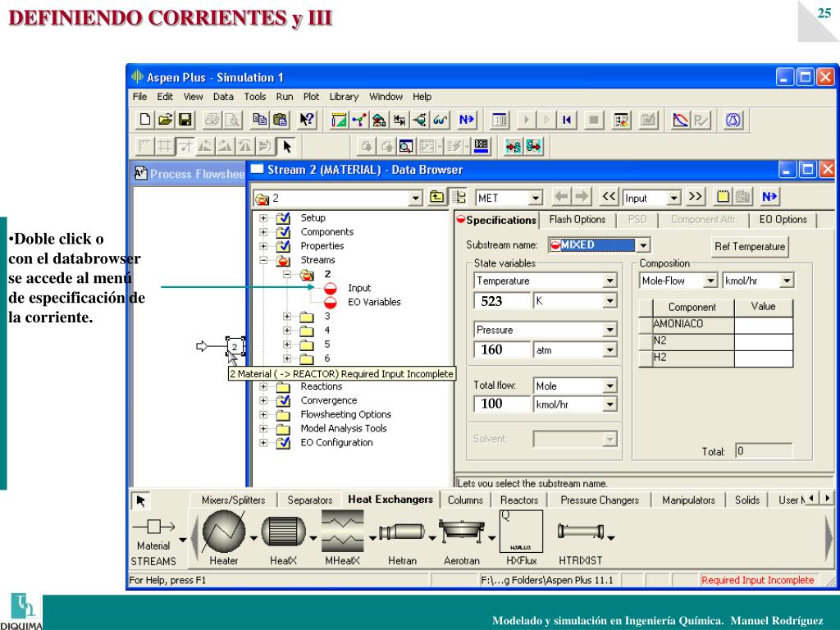Screen dimensions: 840x630
Task: Select EO Variables under stream 2
Action: click(x=374, y=302)
